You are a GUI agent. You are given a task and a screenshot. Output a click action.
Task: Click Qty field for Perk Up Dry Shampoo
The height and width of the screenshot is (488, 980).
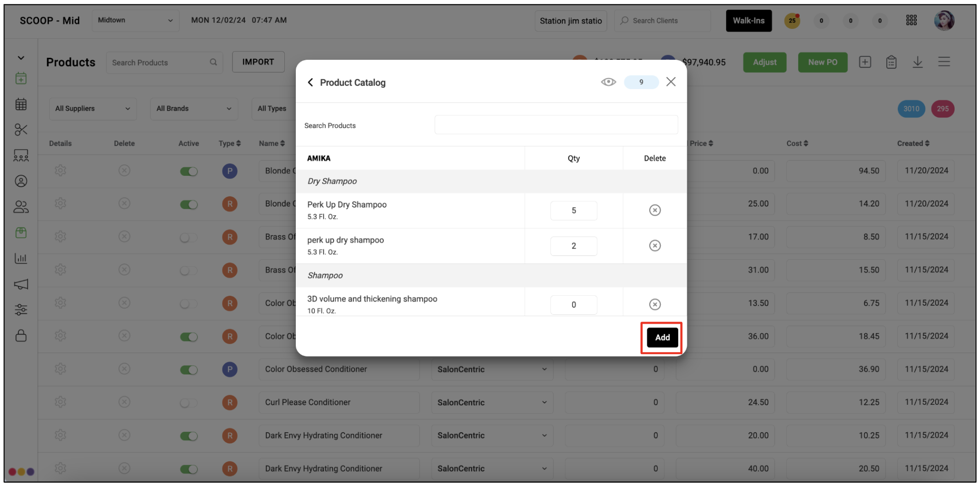(x=574, y=211)
